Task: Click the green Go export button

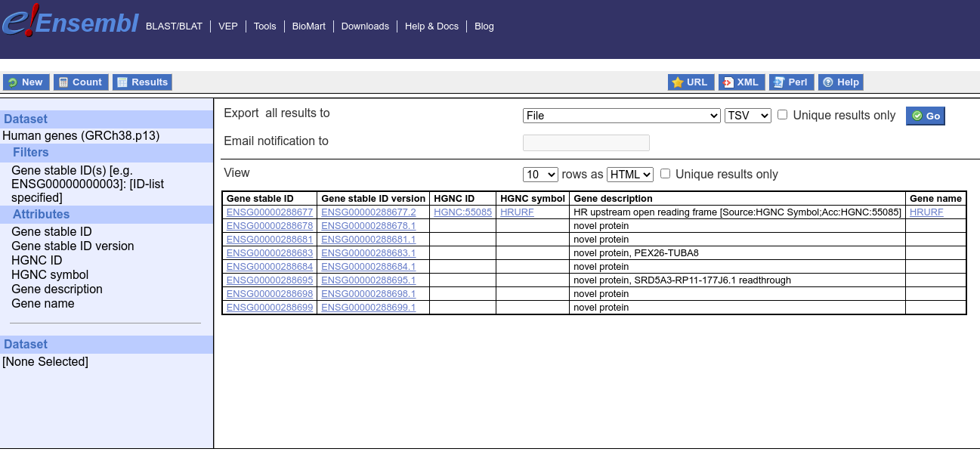Action: pyautogui.click(x=926, y=116)
